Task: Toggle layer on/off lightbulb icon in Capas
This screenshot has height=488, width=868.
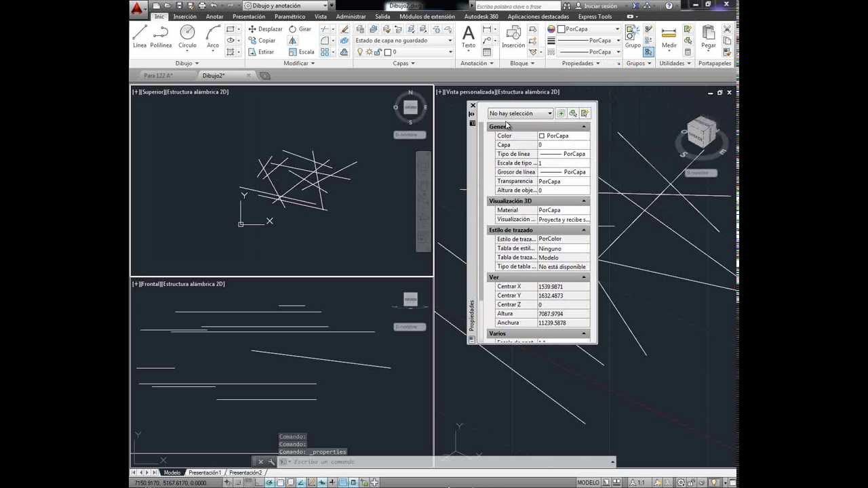Action: coord(360,52)
